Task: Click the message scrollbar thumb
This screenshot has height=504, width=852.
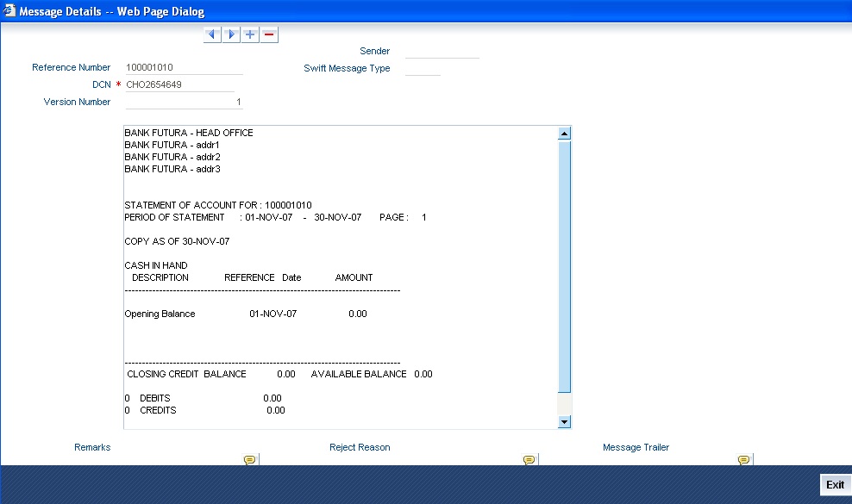Action: [x=565, y=267]
